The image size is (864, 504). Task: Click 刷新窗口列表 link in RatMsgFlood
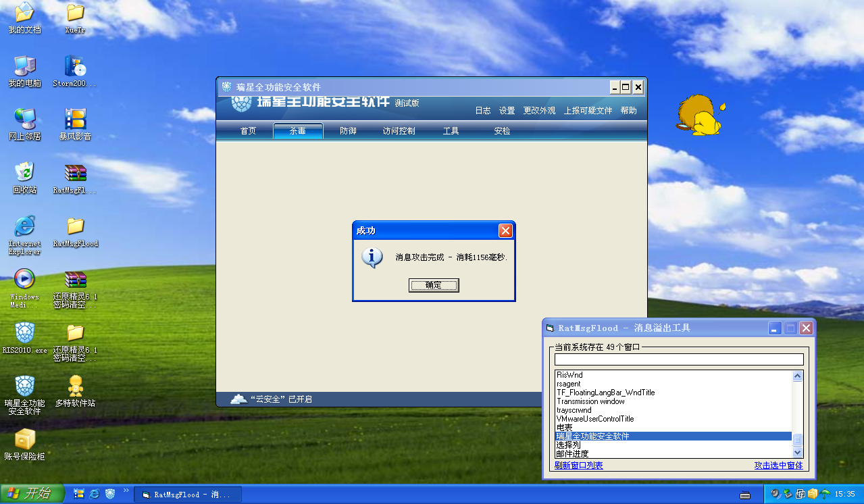coord(579,465)
